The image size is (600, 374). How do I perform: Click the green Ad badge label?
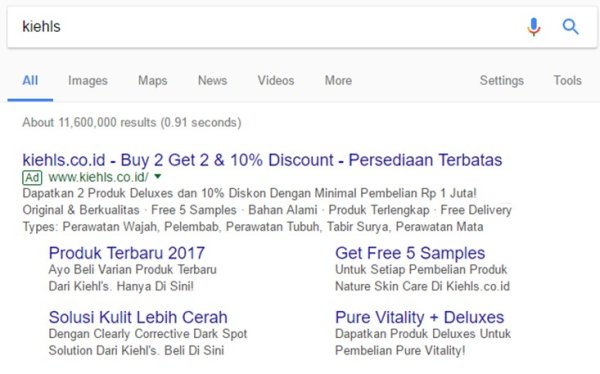(x=32, y=177)
